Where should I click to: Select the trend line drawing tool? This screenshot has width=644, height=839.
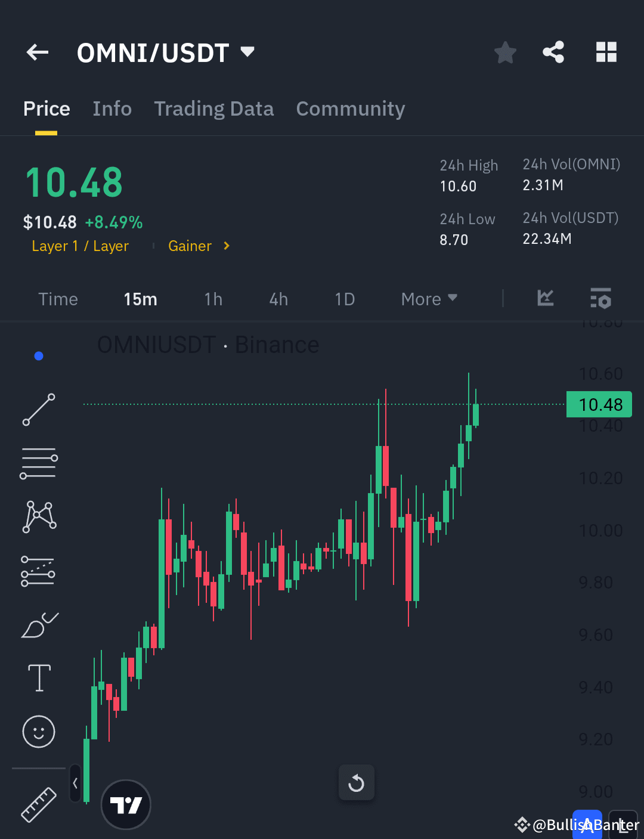pos(38,410)
